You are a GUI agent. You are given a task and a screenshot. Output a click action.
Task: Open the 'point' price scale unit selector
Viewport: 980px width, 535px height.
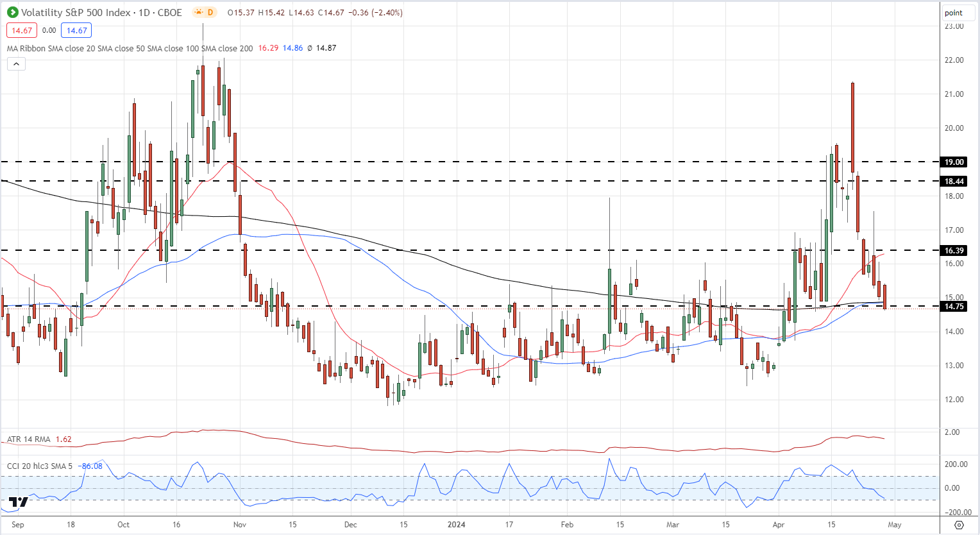[x=959, y=13]
